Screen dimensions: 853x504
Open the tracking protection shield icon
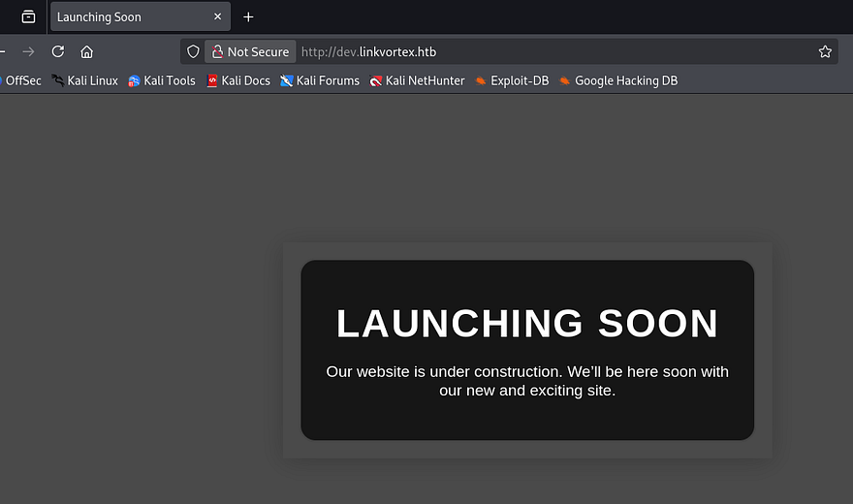click(x=193, y=51)
